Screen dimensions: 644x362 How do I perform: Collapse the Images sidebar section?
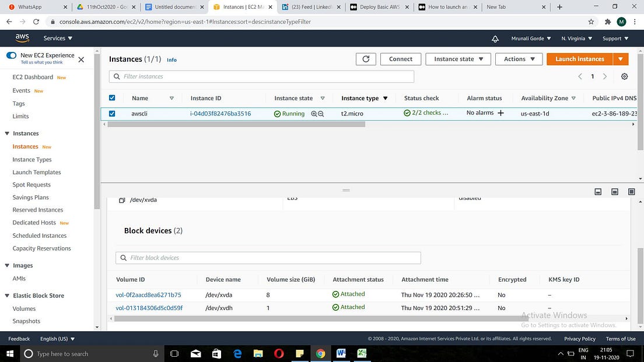click(x=7, y=266)
